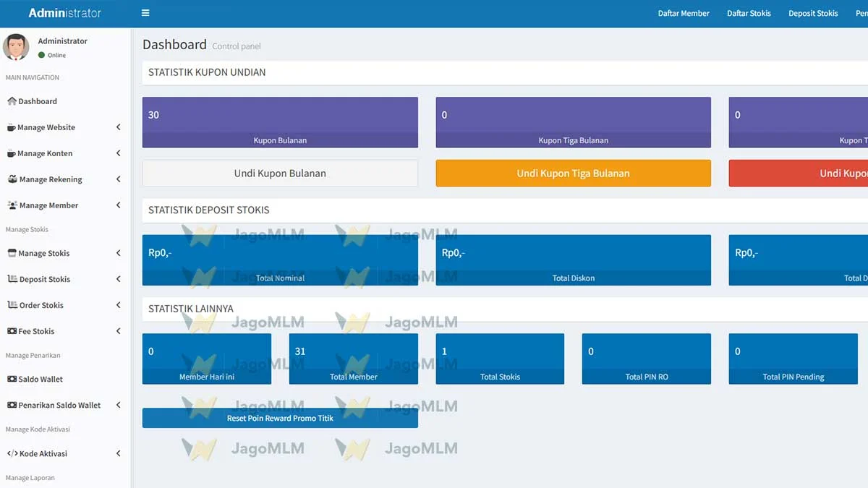Open Daftar Member from the top menu
Screen dimensions: 868x488
[683, 13]
